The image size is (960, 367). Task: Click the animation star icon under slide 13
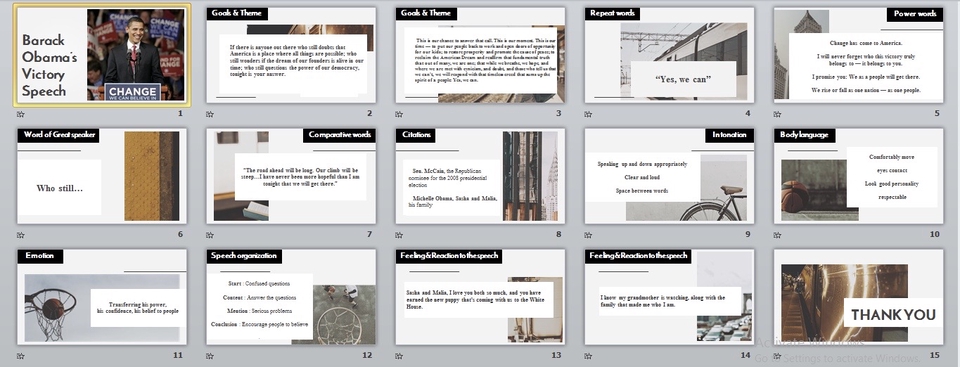(399, 355)
